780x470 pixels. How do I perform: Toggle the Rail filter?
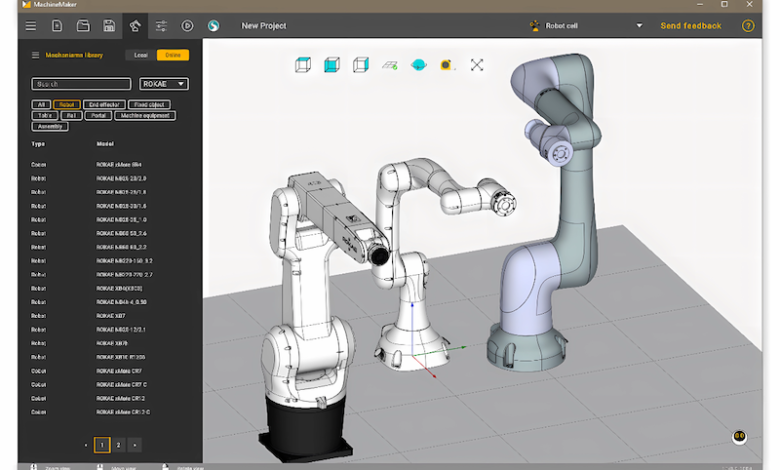(71, 115)
